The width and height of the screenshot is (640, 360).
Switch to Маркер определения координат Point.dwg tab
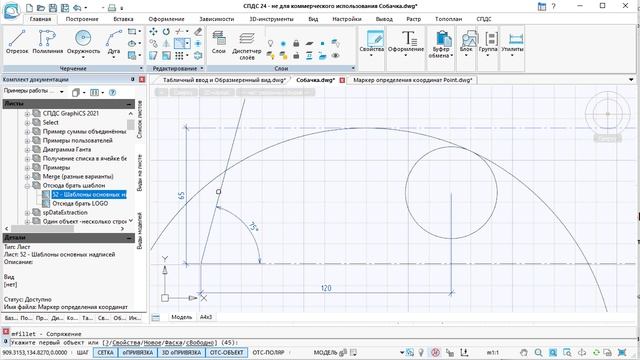(412, 80)
